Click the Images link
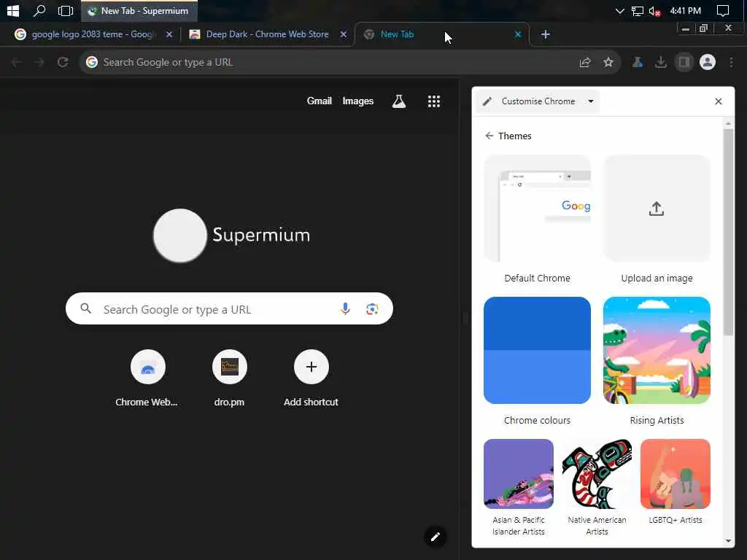The height and width of the screenshot is (560, 747). coord(357,101)
